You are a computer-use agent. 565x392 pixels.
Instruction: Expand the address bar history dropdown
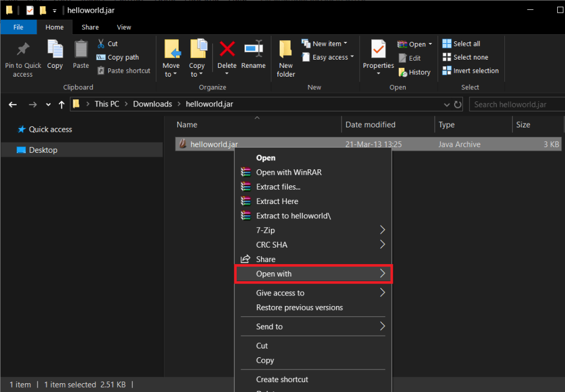pyautogui.click(x=447, y=105)
